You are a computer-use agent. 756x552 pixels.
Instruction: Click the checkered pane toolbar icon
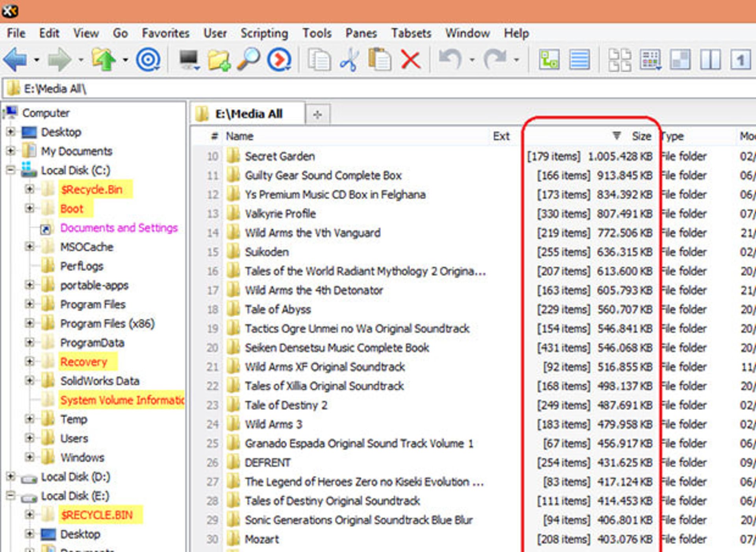pyautogui.click(x=680, y=60)
